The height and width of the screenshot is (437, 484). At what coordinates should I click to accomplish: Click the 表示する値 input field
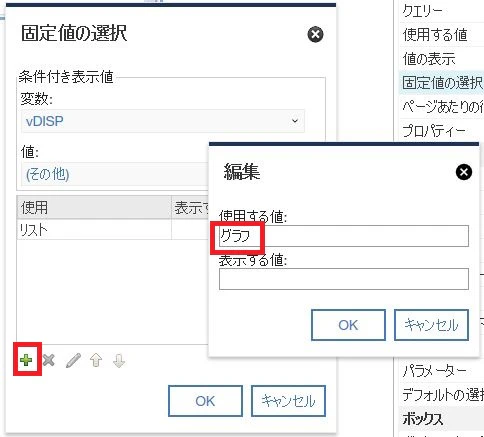tap(344, 279)
